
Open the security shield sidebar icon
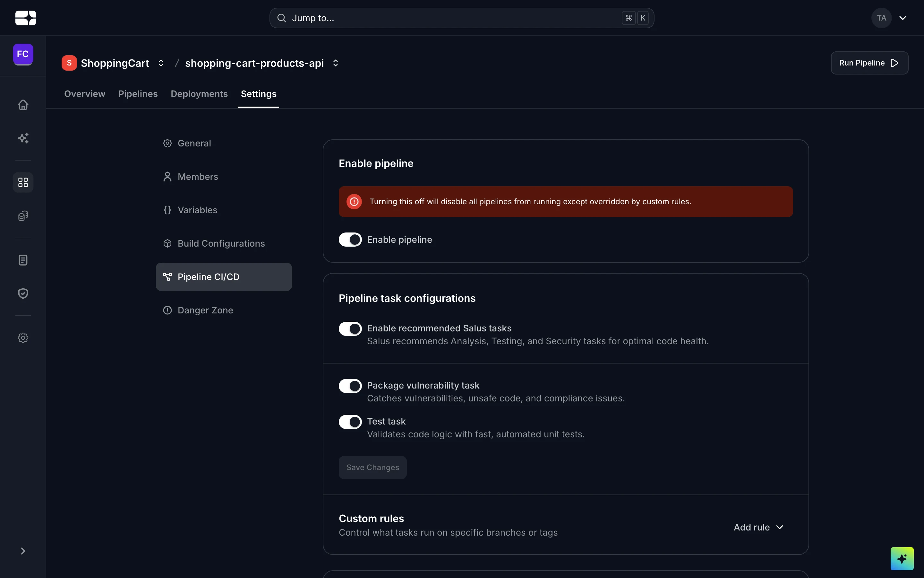click(23, 293)
